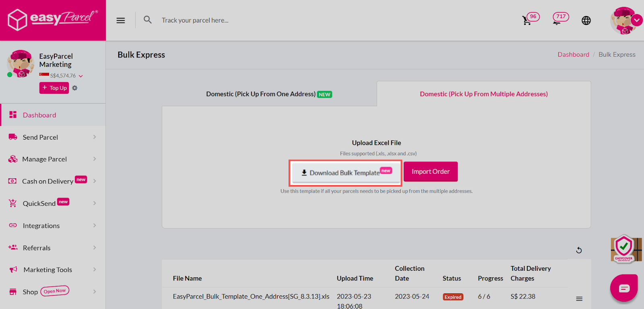Click the Marketing Tools megaphone icon
644x309 pixels.
[13, 270]
